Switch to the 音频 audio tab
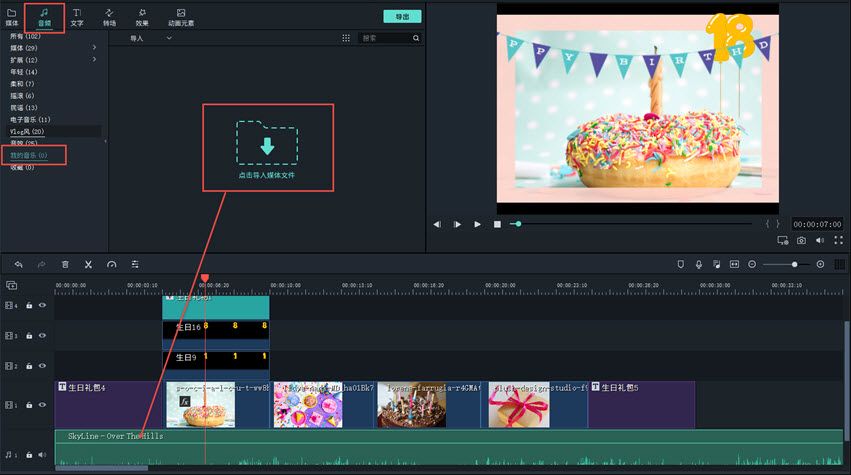The height and width of the screenshot is (475, 851). [x=45, y=17]
